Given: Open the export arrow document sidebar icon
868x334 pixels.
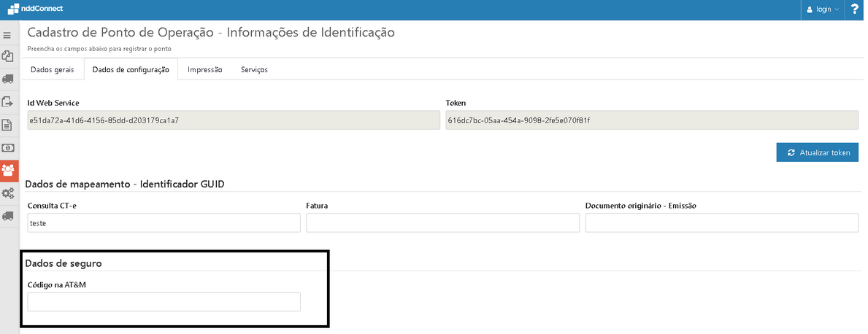Looking at the screenshot, I should [x=7, y=102].
